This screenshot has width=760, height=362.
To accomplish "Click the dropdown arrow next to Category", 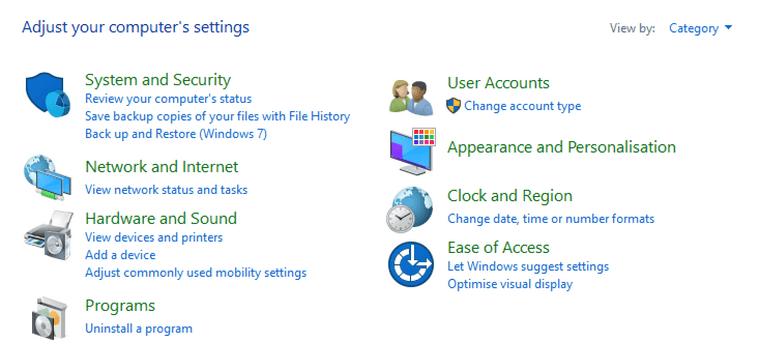I will (x=728, y=28).
